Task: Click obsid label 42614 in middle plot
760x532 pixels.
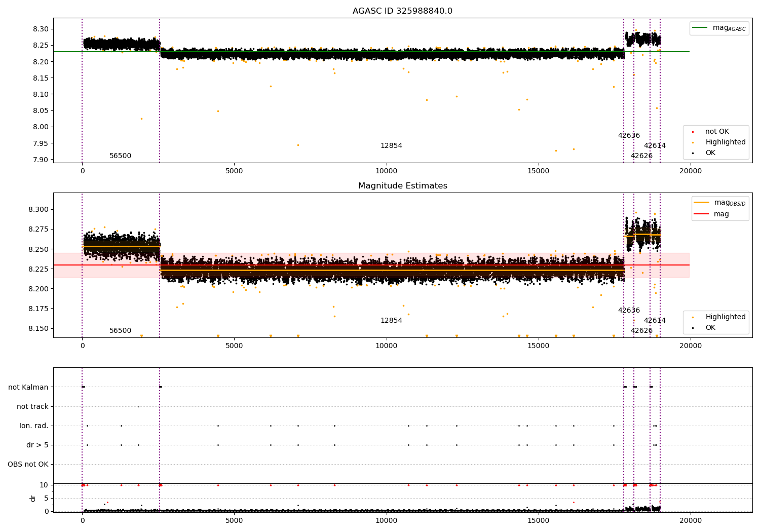Action: point(655,321)
